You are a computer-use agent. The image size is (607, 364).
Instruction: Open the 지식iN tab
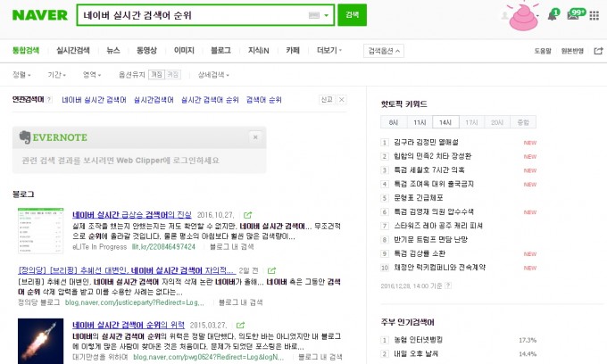pos(258,50)
